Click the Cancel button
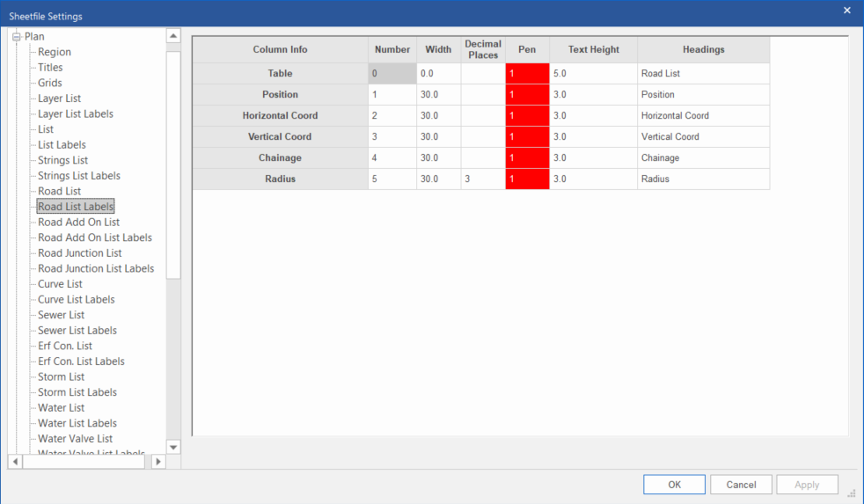This screenshot has height=504, width=864. (x=741, y=485)
